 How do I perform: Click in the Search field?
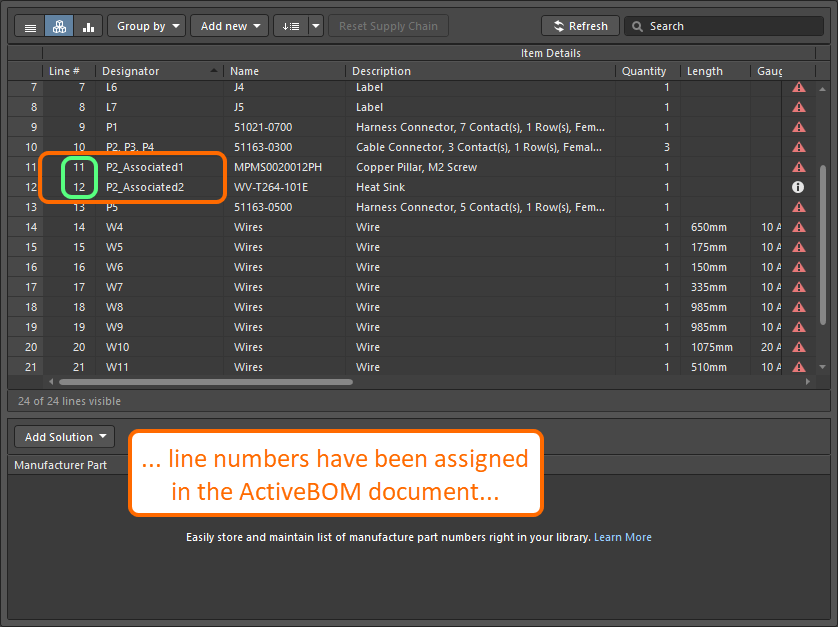click(730, 26)
